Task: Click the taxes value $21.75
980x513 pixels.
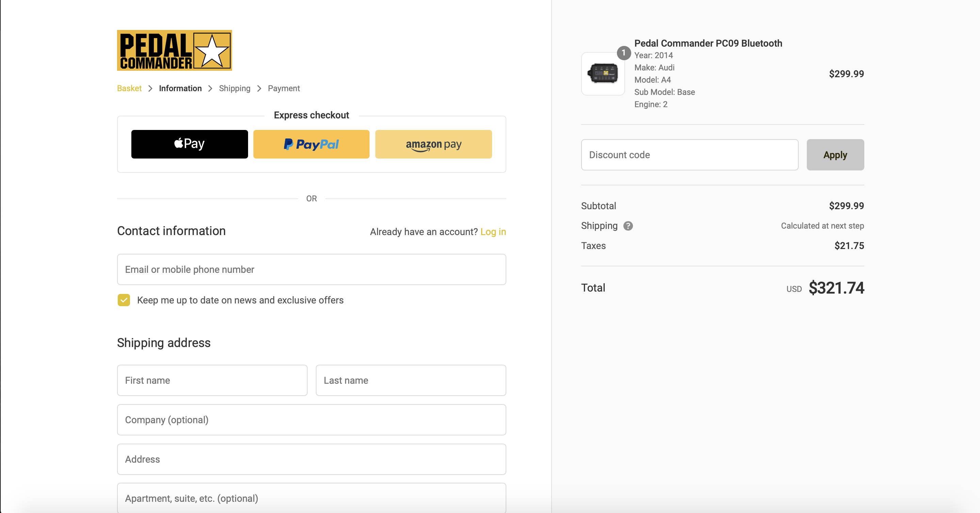Action: point(849,246)
